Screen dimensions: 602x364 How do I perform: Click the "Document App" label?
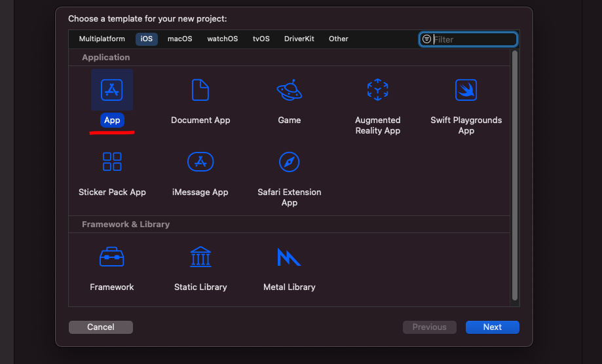[200, 120]
